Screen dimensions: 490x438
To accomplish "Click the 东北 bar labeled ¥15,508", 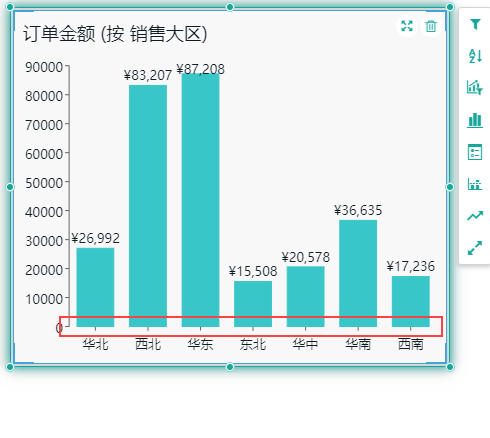I will click(x=253, y=304).
